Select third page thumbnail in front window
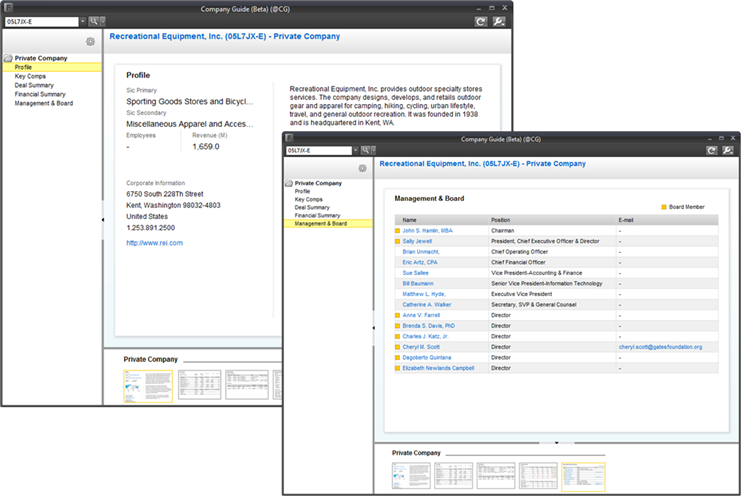The image size is (745, 500). tap(496, 475)
